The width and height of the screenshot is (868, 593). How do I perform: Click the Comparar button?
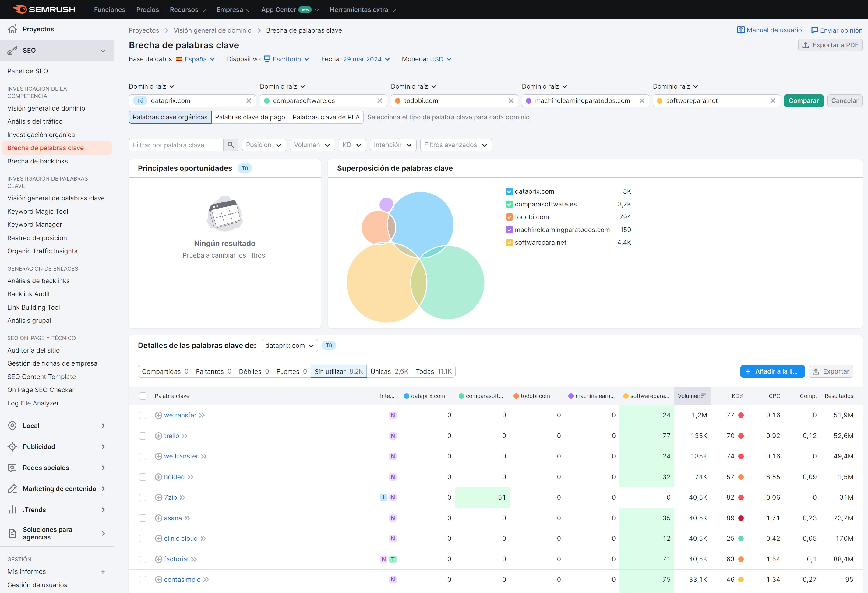click(804, 100)
